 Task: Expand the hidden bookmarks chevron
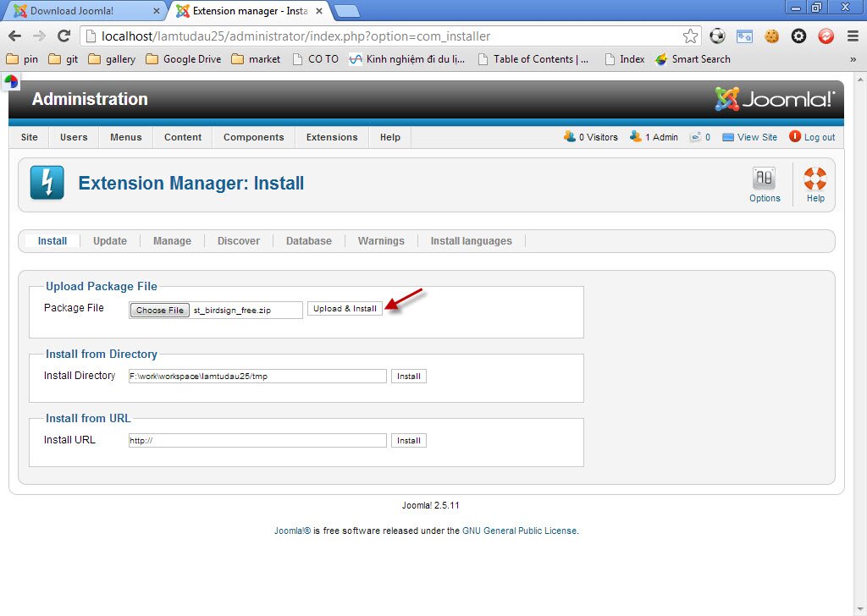tap(855, 58)
